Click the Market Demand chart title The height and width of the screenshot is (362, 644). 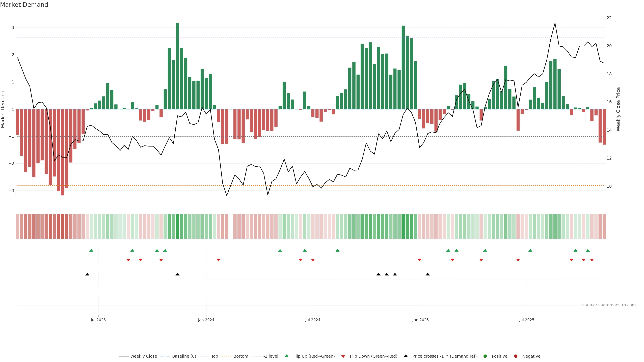[24, 5]
